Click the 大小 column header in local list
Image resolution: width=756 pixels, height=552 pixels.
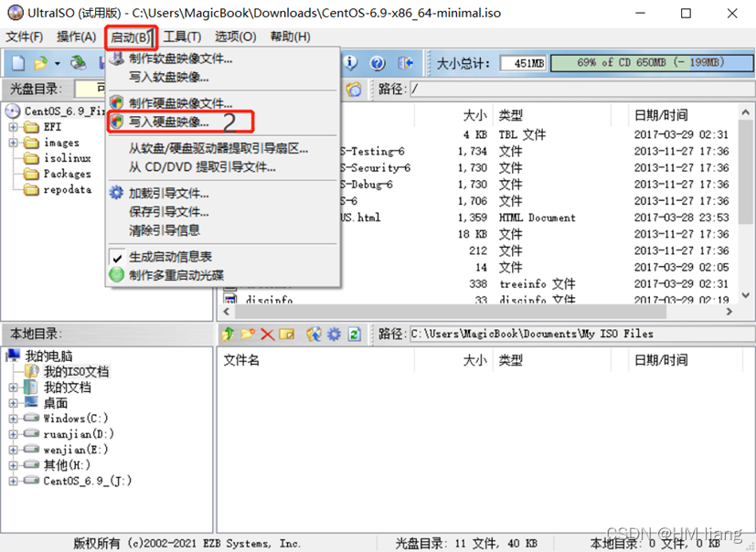point(474,360)
